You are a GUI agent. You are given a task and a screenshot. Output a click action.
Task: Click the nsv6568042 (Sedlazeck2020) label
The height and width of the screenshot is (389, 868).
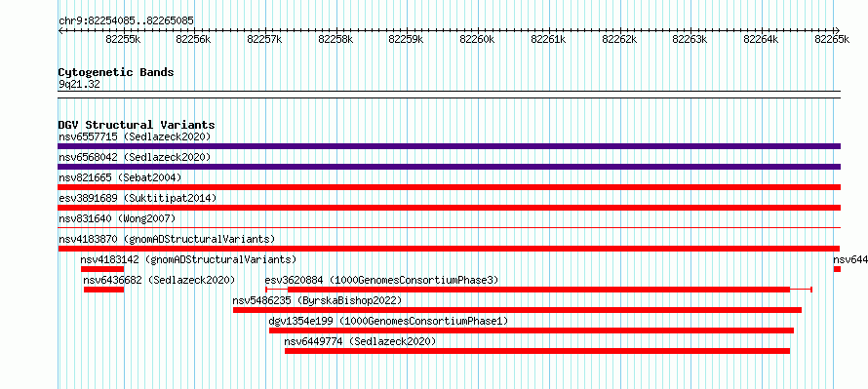(x=135, y=157)
